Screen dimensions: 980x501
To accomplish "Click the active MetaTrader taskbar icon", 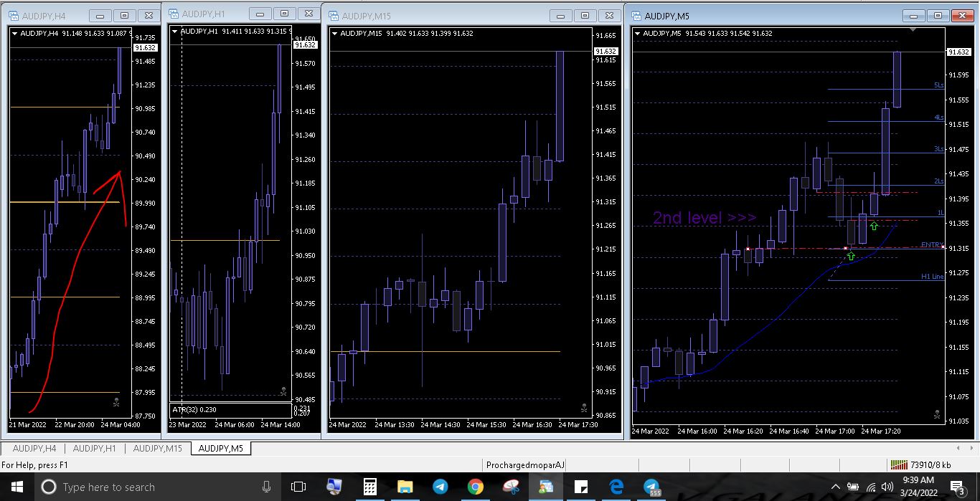I will 546,487.
